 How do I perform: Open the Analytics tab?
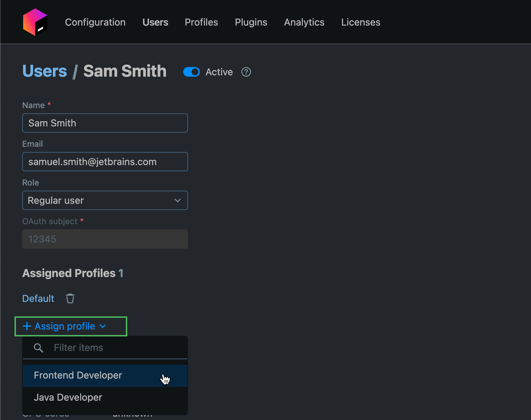304,22
